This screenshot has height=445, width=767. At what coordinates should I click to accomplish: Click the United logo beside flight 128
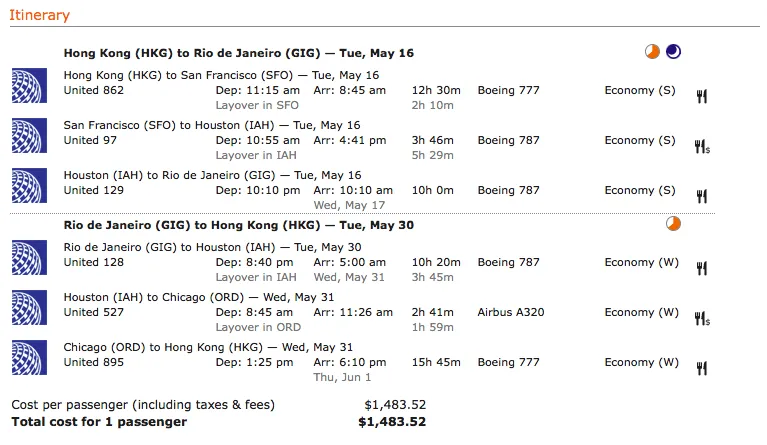[29, 257]
